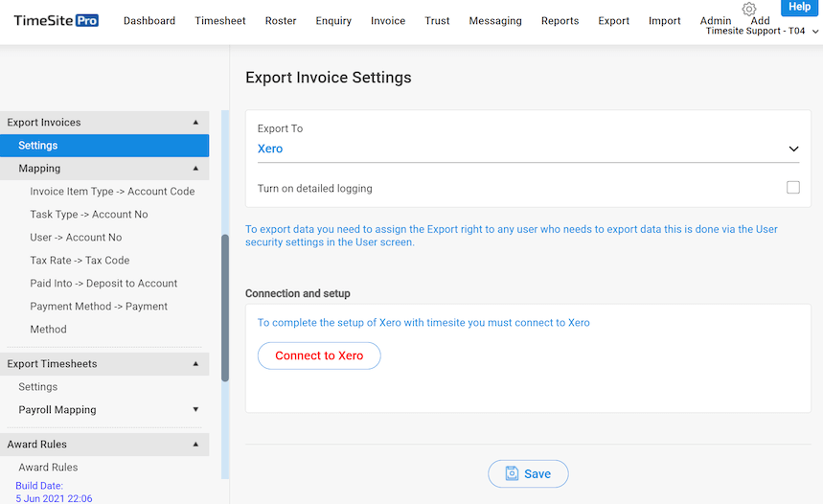Click the Payroll Mapping label
This screenshot has height=504, width=823.
pyautogui.click(x=57, y=410)
